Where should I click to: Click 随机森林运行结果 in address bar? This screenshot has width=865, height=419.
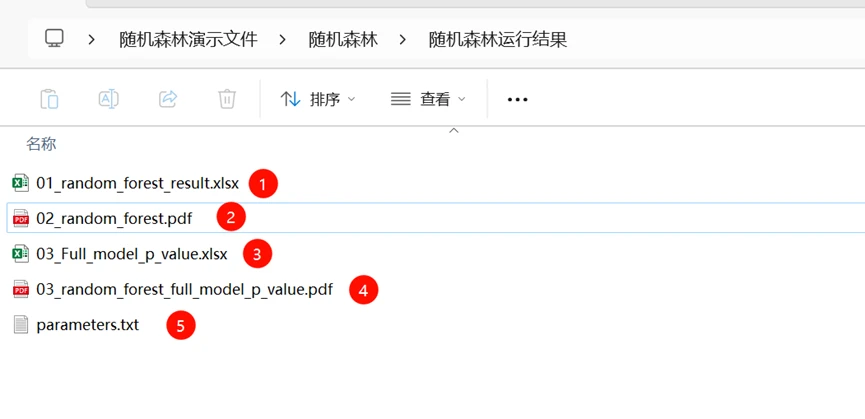[x=497, y=40]
